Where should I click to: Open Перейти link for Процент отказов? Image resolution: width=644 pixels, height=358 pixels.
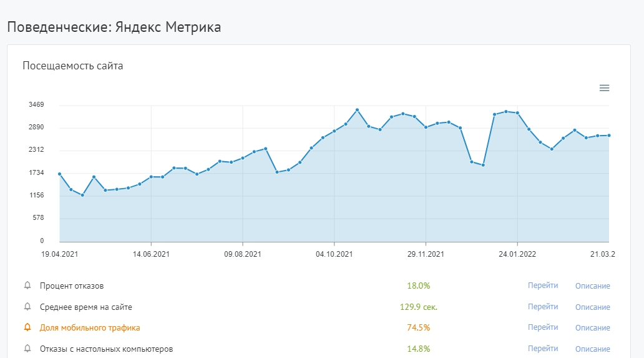point(542,286)
